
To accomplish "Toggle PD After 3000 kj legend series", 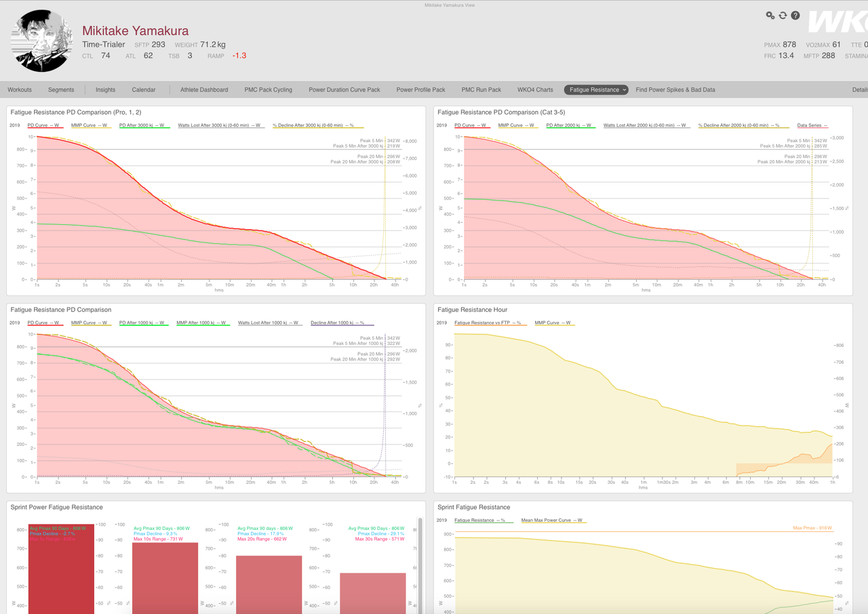I will [x=143, y=125].
